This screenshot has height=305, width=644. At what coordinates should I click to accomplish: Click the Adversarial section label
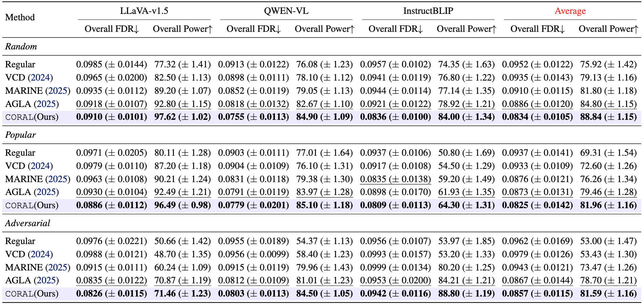(x=28, y=223)
